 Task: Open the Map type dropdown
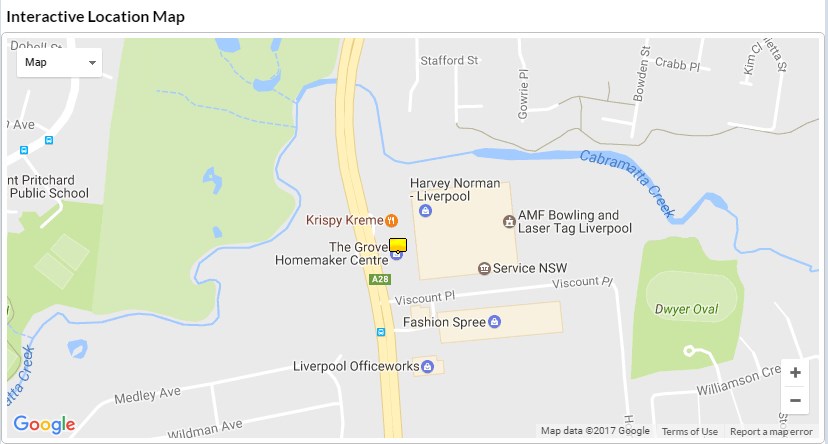pyautogui.click(x=59, y=62)
